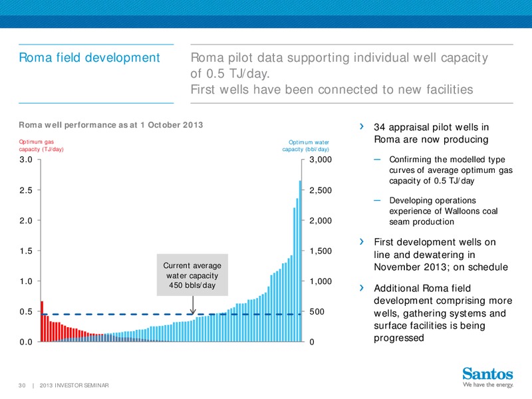Click the left axis value '2.0'
Viewport: 532px width, 399px height.
(26, 221)
